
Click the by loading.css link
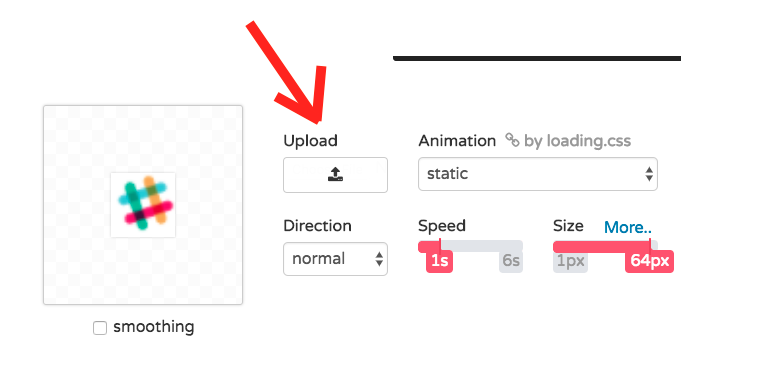(577, 141)
